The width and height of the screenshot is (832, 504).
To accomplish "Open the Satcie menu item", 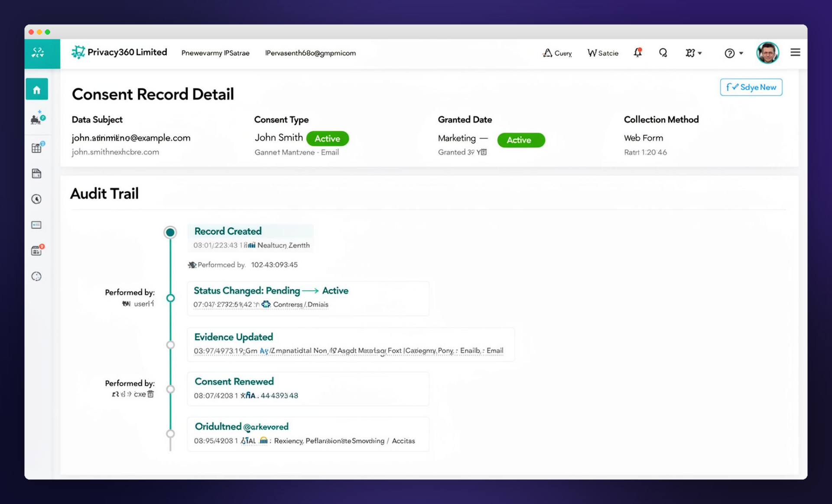I will 603,53.
